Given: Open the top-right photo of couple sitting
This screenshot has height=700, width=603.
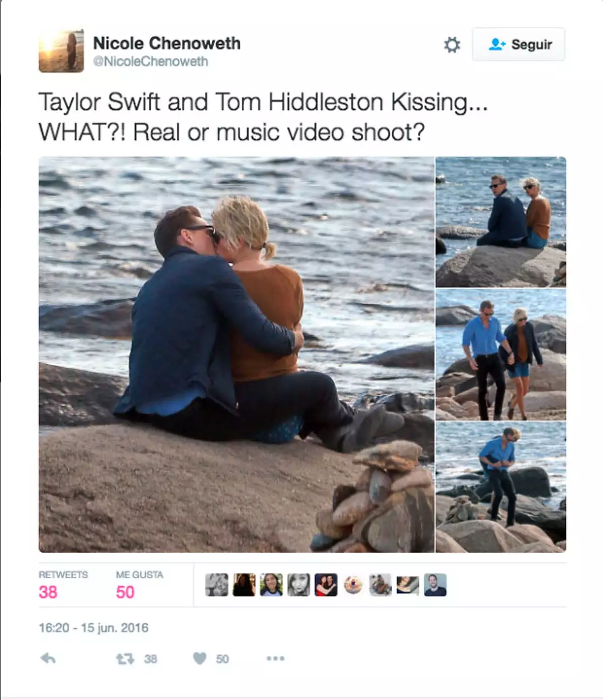Looking at the screenshot, I should pyautogui.click(x=500, y=222).
